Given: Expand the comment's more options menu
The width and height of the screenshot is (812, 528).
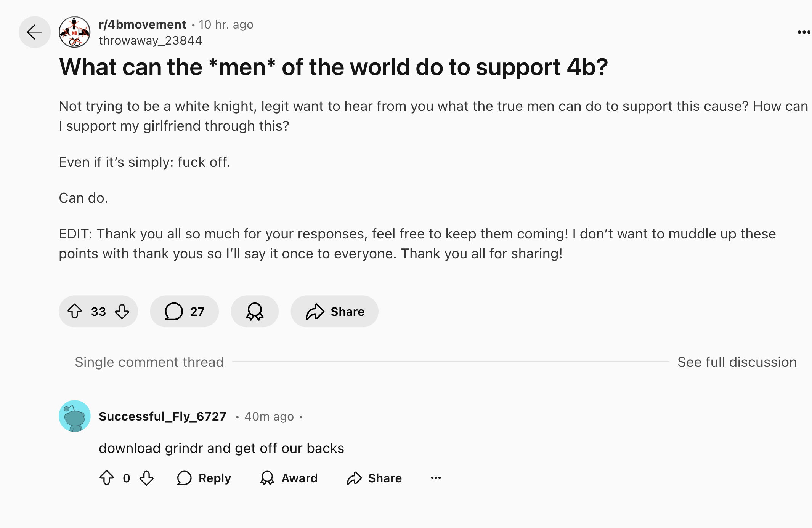Looking at the screenshot, I should [x=436, y=478].
